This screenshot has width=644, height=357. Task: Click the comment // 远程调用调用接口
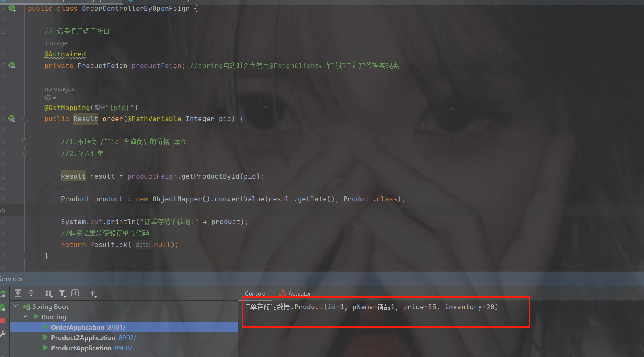tap(77, 31)
